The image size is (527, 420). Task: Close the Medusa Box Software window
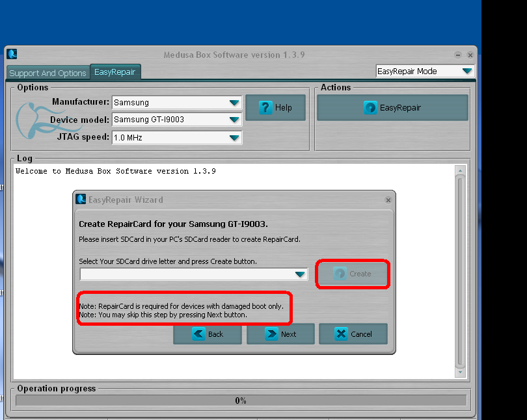[x=470, y=55]
